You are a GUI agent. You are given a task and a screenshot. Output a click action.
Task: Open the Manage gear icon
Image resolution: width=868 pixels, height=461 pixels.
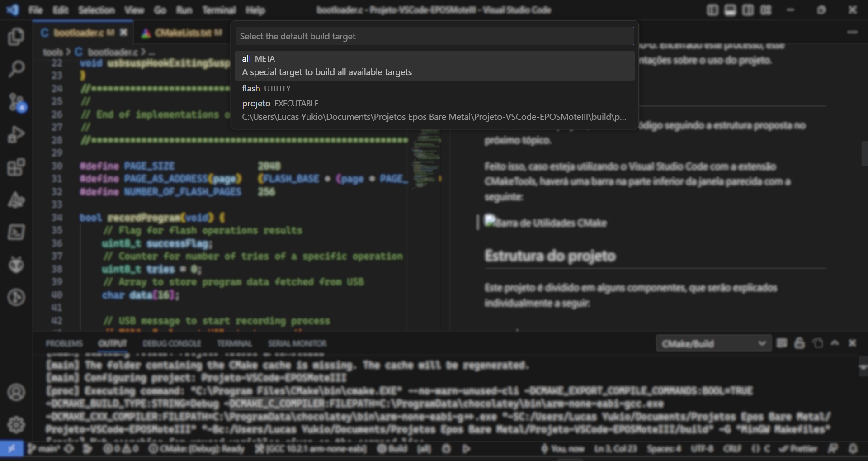point(16,425)
